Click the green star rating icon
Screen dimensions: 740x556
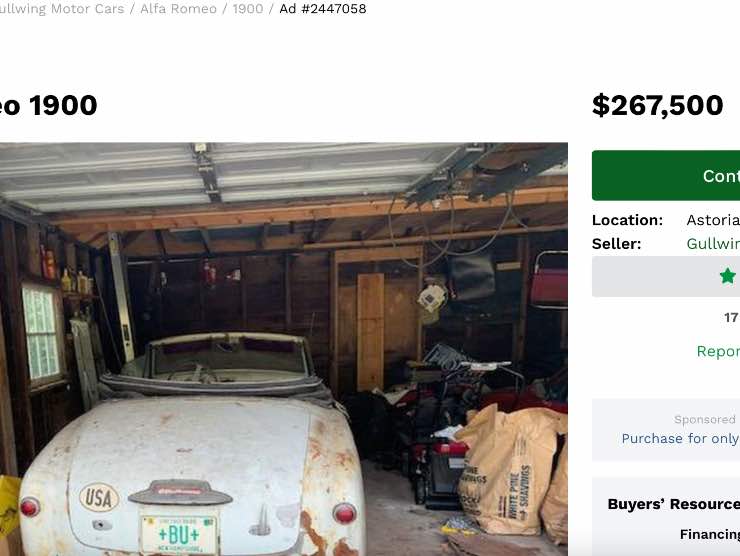(728, 276)
